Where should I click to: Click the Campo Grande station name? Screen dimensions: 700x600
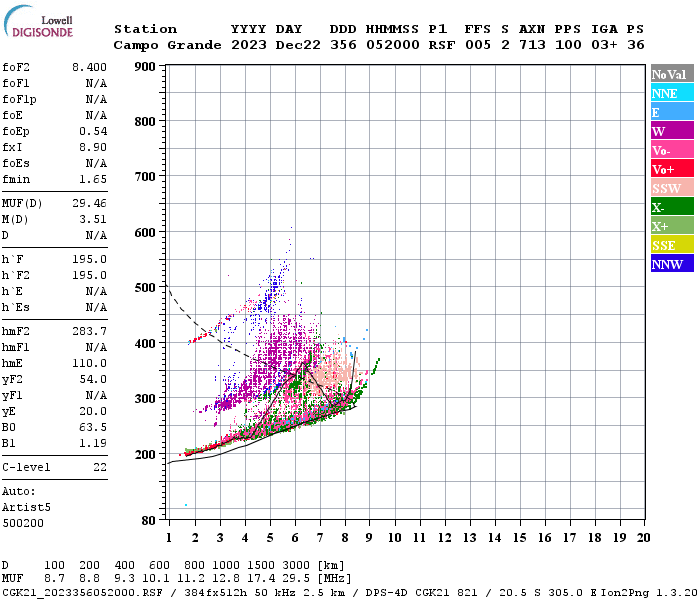point(167,45)
